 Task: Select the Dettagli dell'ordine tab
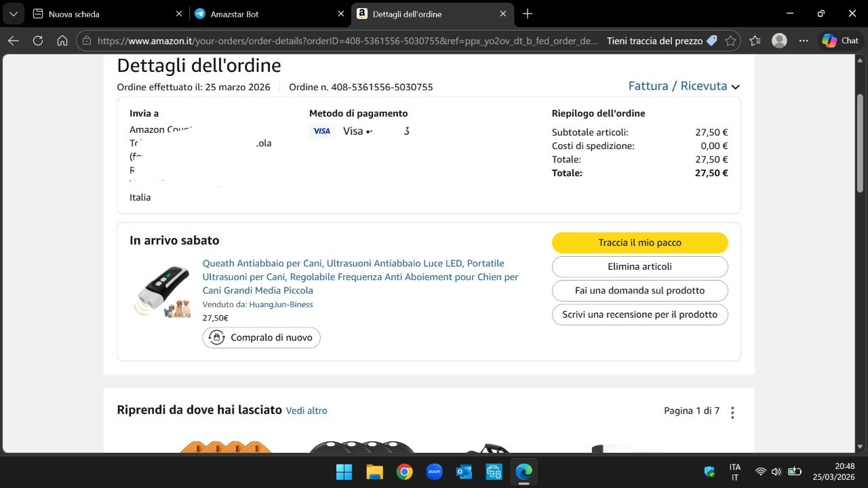click(x=432, y=14)
